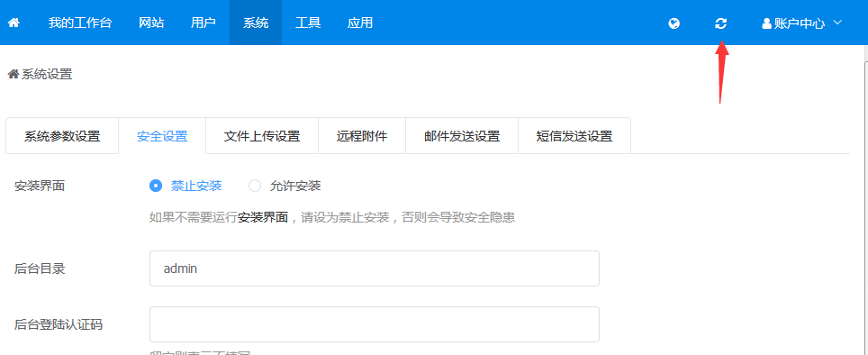Image resolution: width=868 pixels, height=355 pixels.
Task: Expand the 账户中心 dropdown chevron
Action: pyautogui.click(x=837, y=23)
